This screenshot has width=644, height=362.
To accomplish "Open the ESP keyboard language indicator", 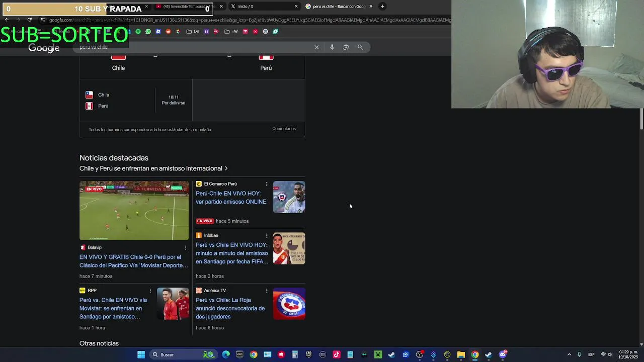I will pyautogui.click(x=591, y=354).
